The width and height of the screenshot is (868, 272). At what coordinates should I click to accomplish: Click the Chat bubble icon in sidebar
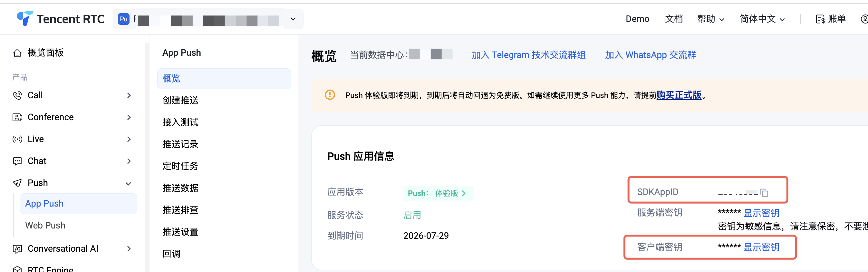(17, 161)
